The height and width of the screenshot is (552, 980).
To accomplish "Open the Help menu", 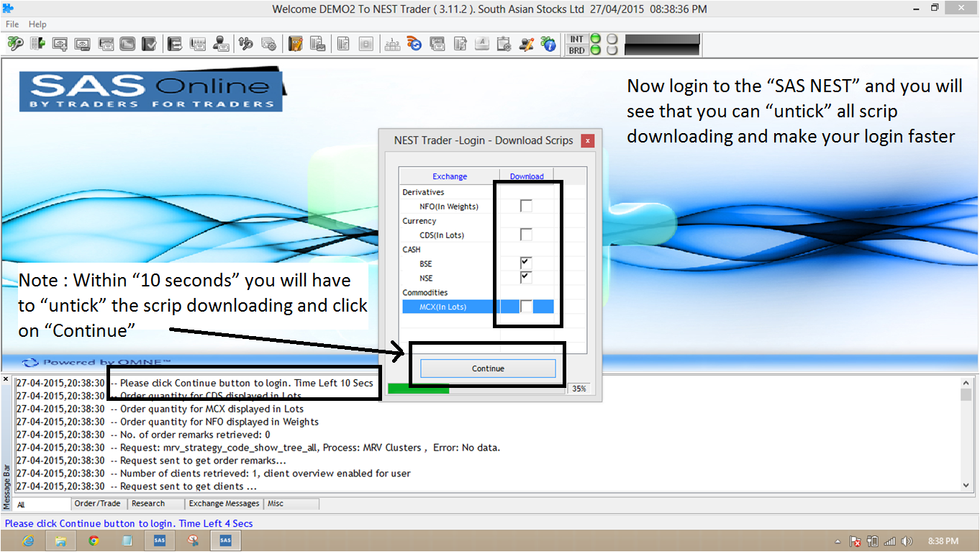I will (37, 24).
